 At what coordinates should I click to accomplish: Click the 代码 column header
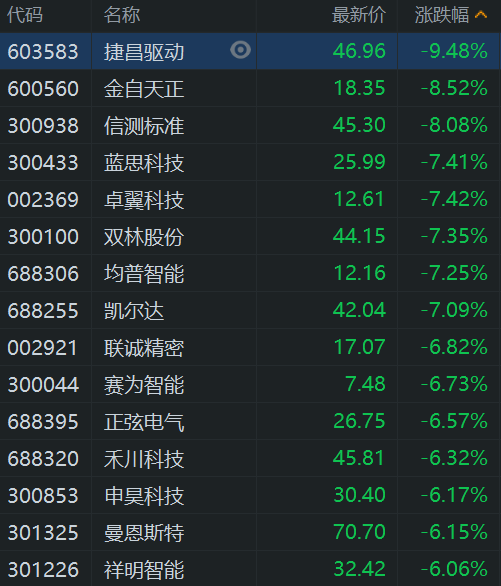pos(25,15)
